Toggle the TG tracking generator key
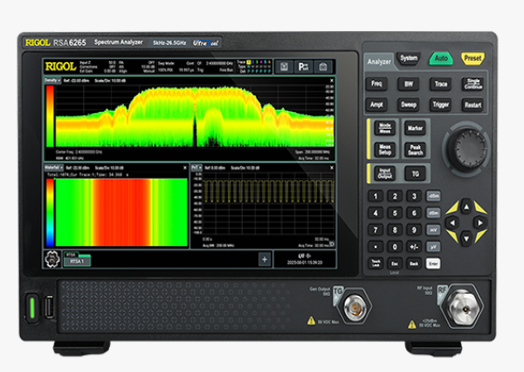Image resolution: width=524 pixels, height=372 pixels. [415, 174]
